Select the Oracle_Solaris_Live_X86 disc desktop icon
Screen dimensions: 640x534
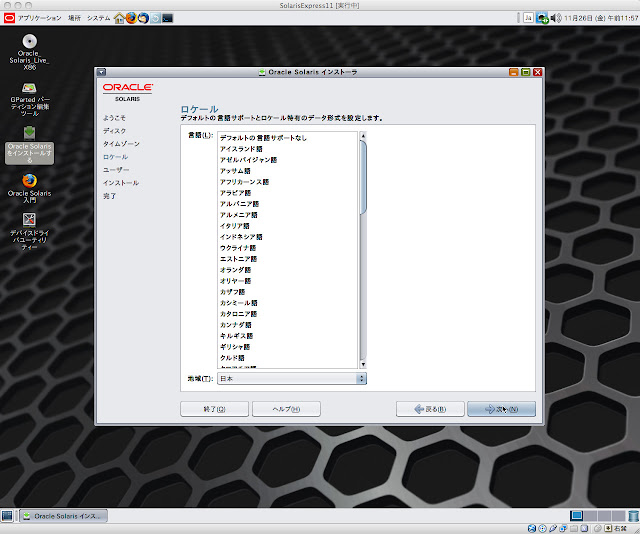click(x=29, y=52)
